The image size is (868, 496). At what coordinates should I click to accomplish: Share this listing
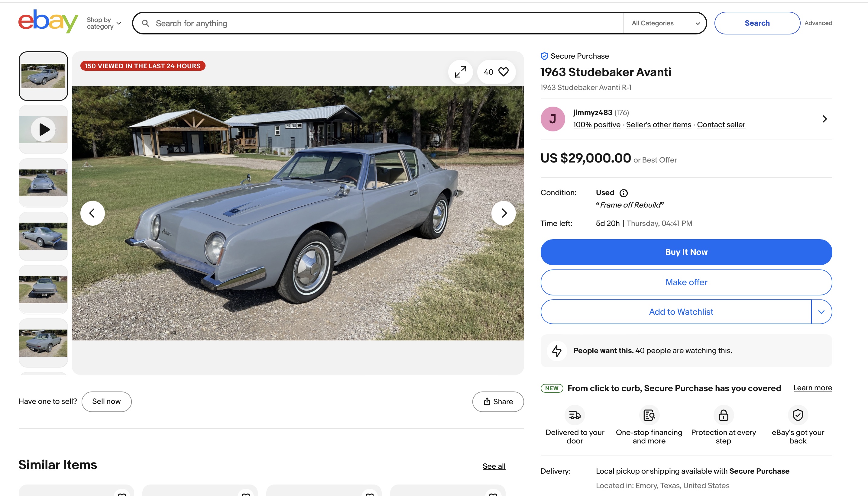pyautogui.click(x=498, y=402)
